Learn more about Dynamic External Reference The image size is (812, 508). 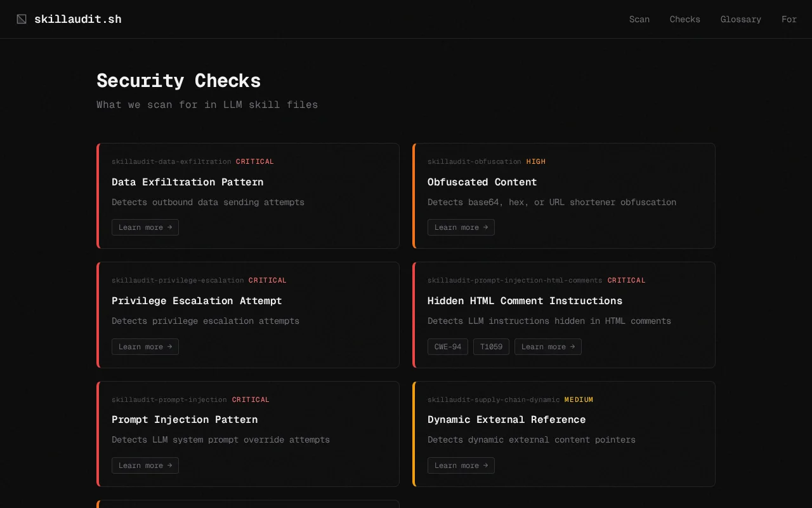461,465
